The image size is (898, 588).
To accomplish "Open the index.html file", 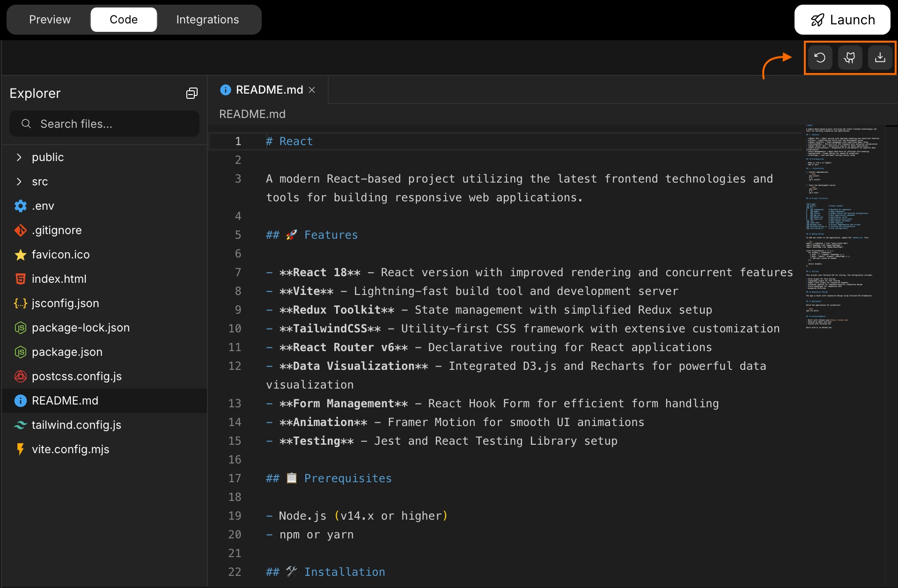I will pos(59,279).
